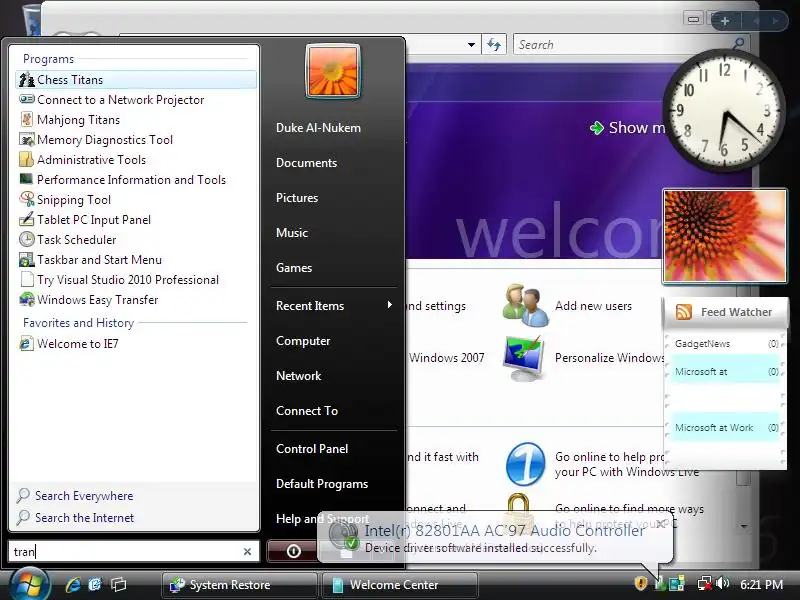Image resolution: width=800 pixels, height=600 pixels.
Task: Click the security shield tray icon
Action: (640, 583)
